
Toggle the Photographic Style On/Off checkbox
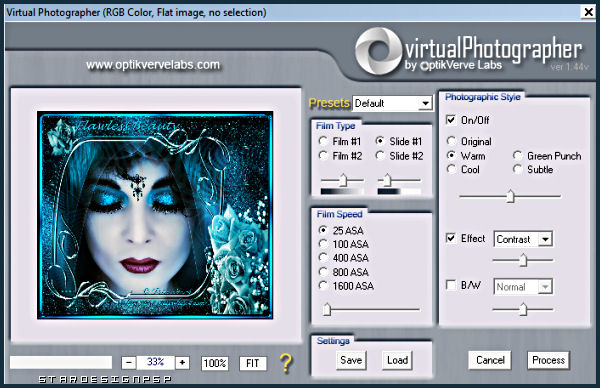pos(451,120)
